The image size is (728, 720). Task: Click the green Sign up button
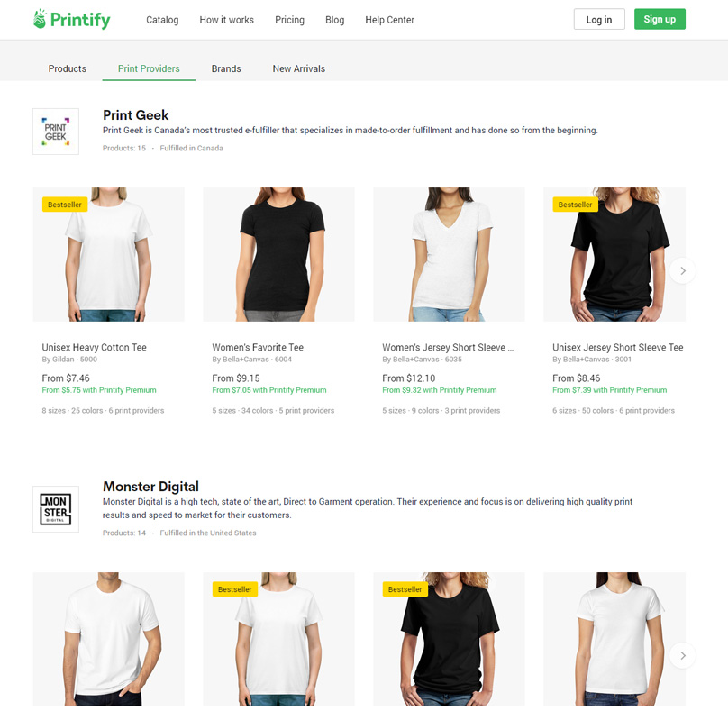click(x=660, y=20)
